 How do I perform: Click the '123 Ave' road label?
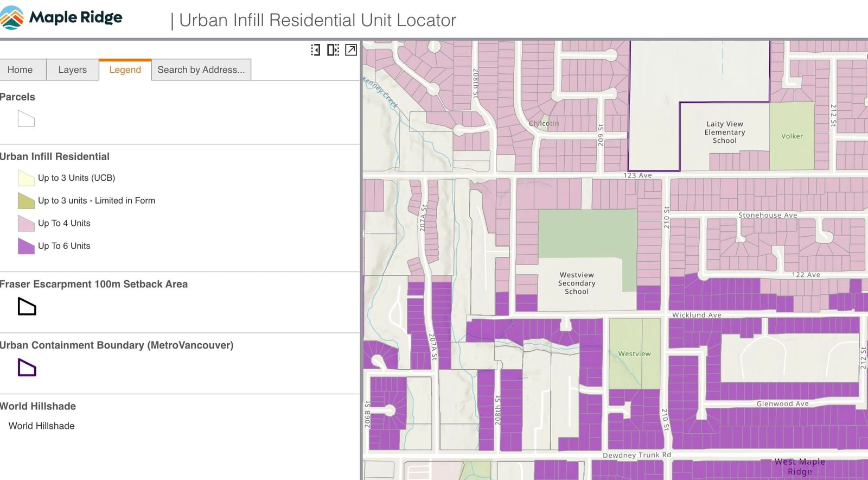click(x=637, y=175)
